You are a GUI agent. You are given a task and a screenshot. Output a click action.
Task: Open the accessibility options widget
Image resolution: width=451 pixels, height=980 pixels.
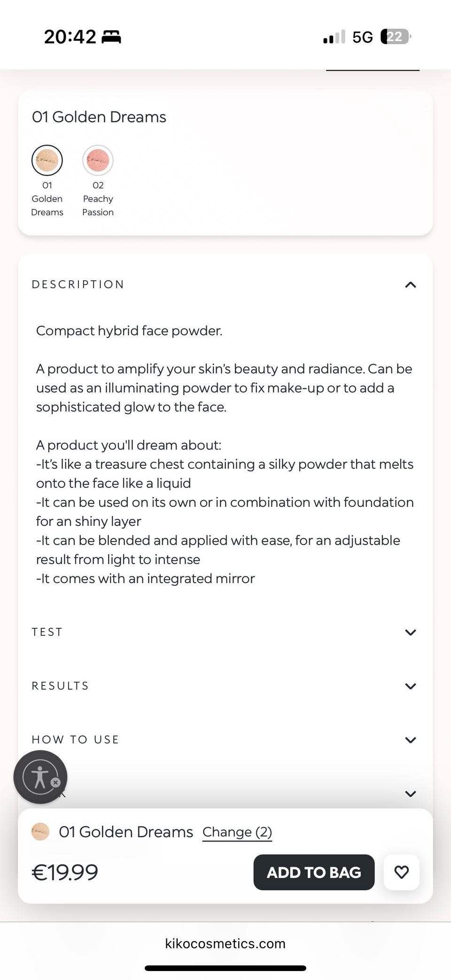39,777
